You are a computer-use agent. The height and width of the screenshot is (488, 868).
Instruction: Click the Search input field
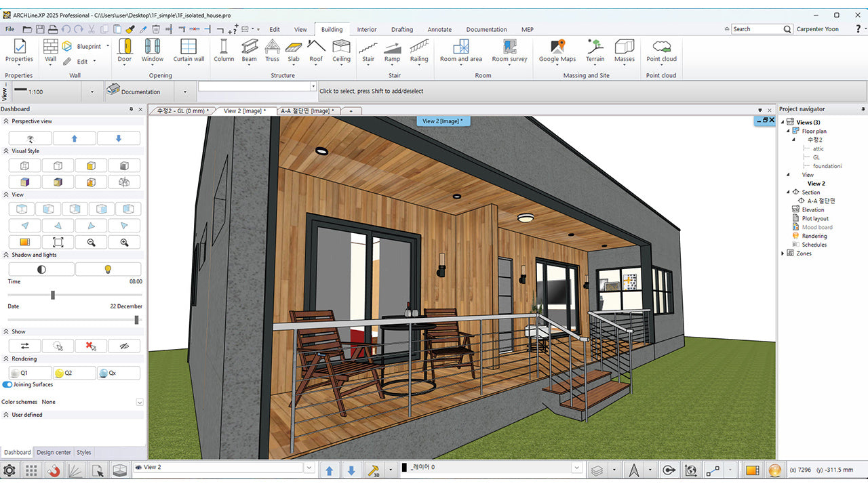(x=757, y=29)
